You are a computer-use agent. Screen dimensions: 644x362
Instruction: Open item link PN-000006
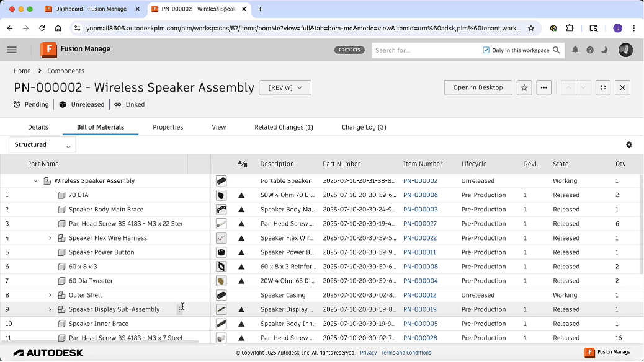(421, 195)
